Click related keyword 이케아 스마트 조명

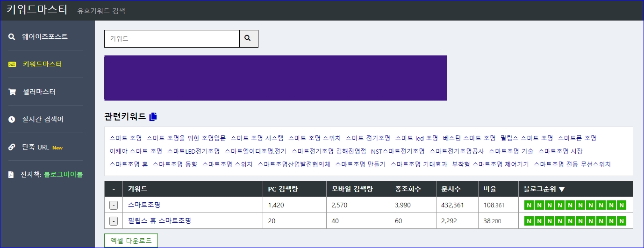(136, 151)
